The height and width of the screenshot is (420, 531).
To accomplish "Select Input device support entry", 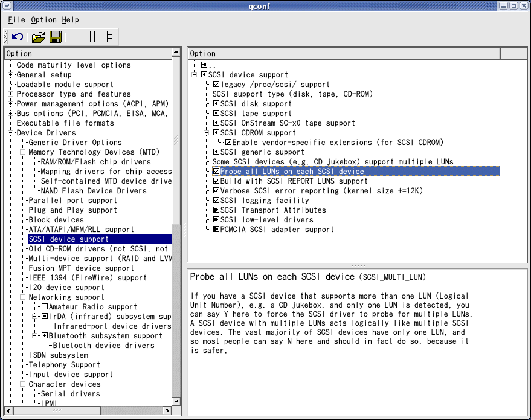I will [71, 374].
